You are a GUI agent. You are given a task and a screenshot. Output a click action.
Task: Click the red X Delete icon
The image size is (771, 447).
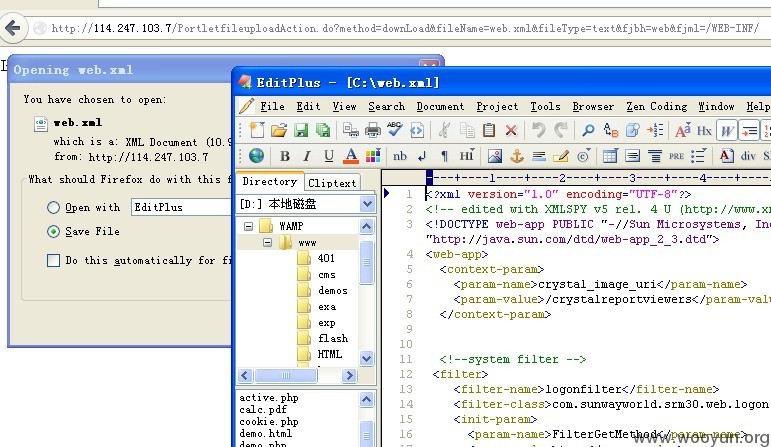511,130
